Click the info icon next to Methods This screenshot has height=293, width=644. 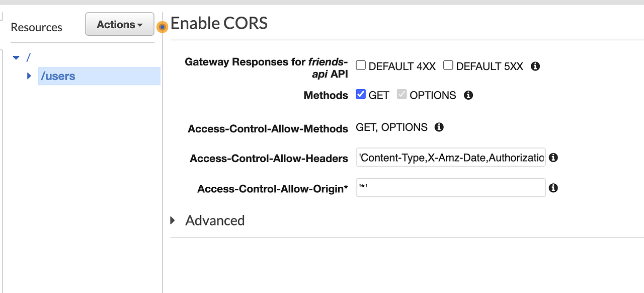(x=468, y=95)
